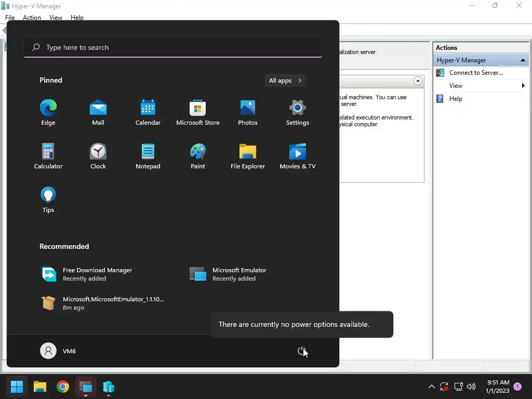
Task: Show All apps list
Action: [x=285, y=81]
